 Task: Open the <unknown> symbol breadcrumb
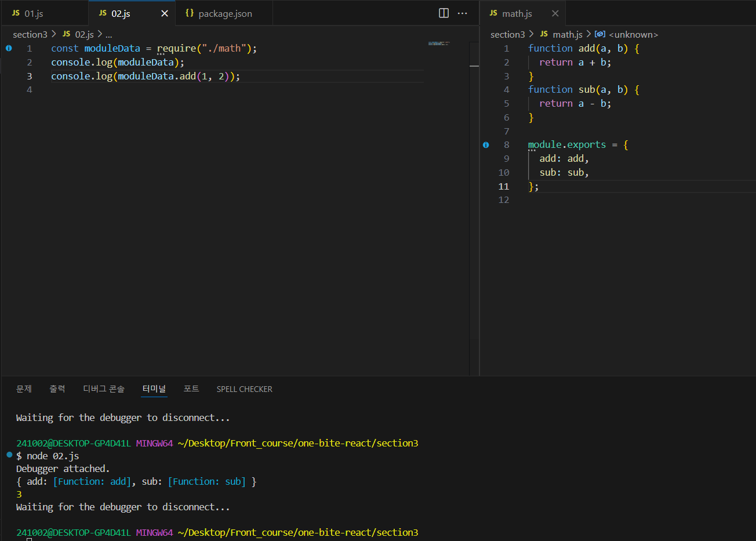tap(633, 35)
